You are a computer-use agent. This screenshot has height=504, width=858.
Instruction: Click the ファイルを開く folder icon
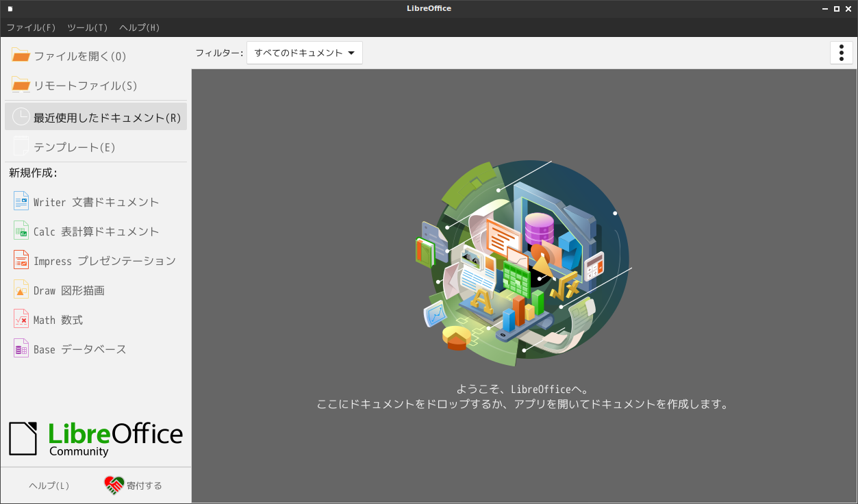pyautogui.click(x=21, y=56)
